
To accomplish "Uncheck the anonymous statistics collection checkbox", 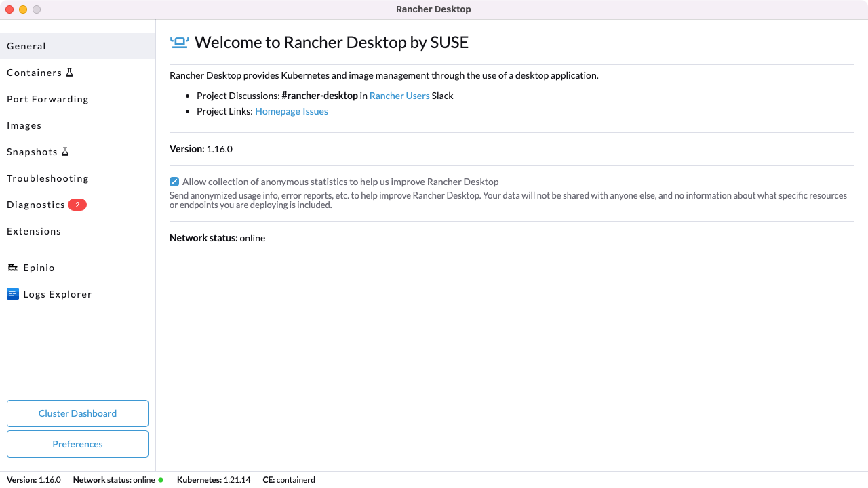I will (174, 181).
